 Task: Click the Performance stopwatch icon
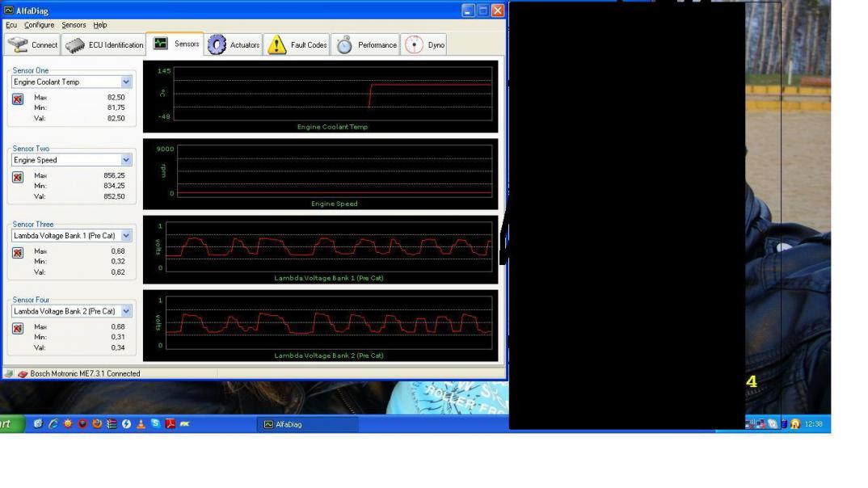(x=344, y=45)
